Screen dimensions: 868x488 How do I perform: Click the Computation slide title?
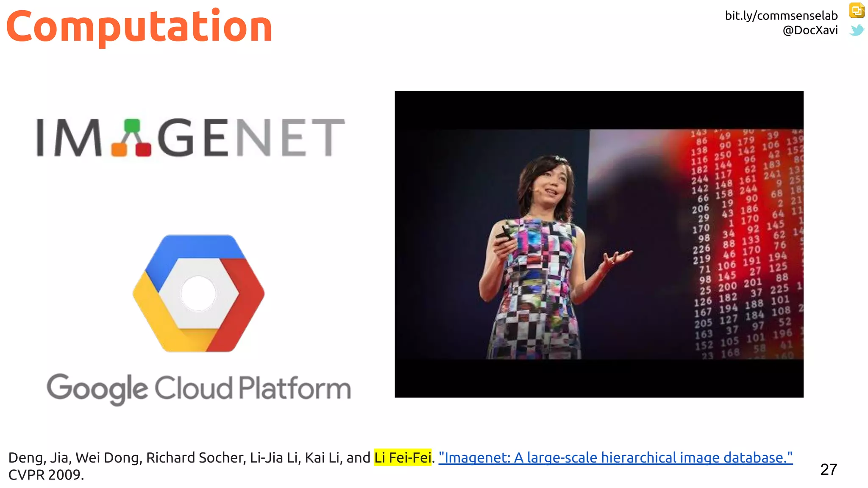point(139,27)
